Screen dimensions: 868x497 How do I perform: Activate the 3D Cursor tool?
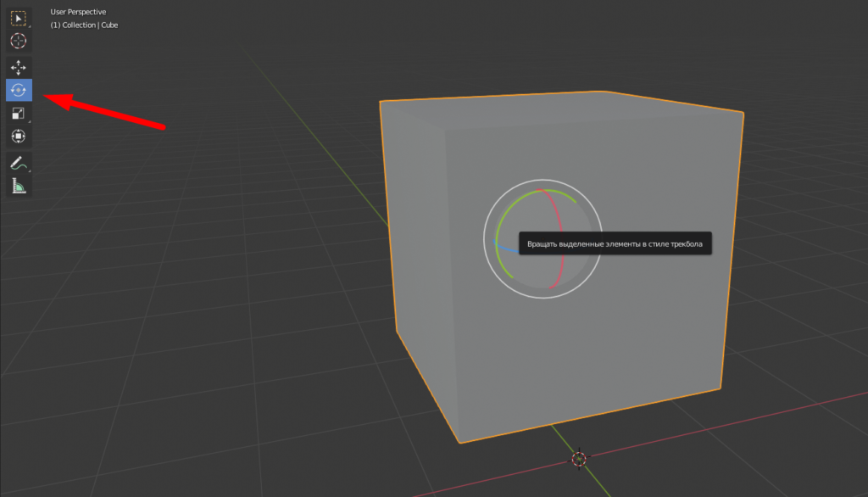click(x=18, y=40)
